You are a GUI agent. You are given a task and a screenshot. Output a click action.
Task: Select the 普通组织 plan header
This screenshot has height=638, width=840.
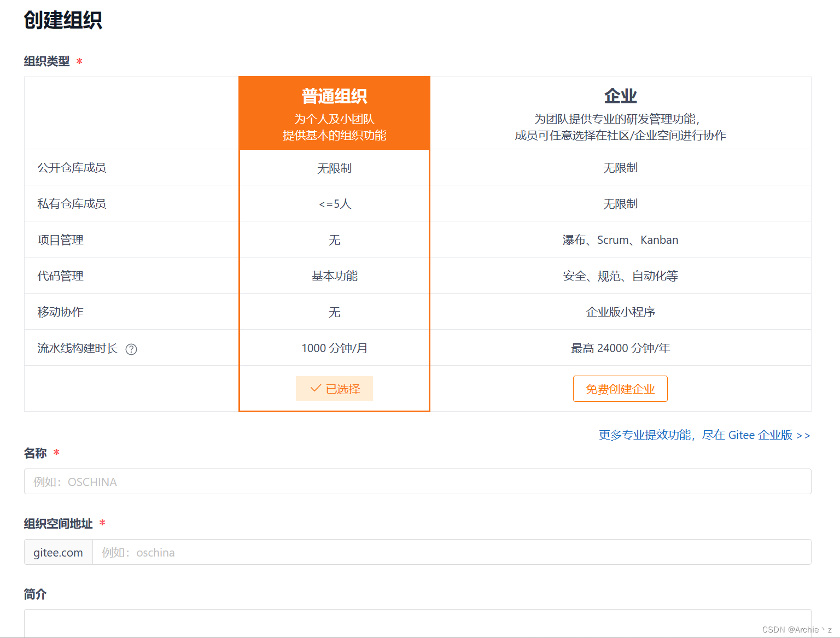click(x=334, y=113)
